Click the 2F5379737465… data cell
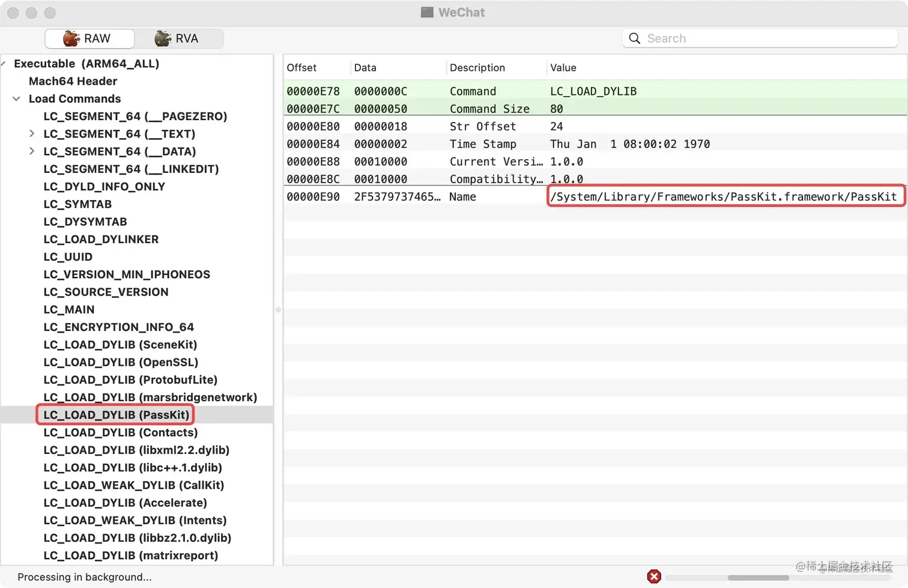 [x=397, y=196]
